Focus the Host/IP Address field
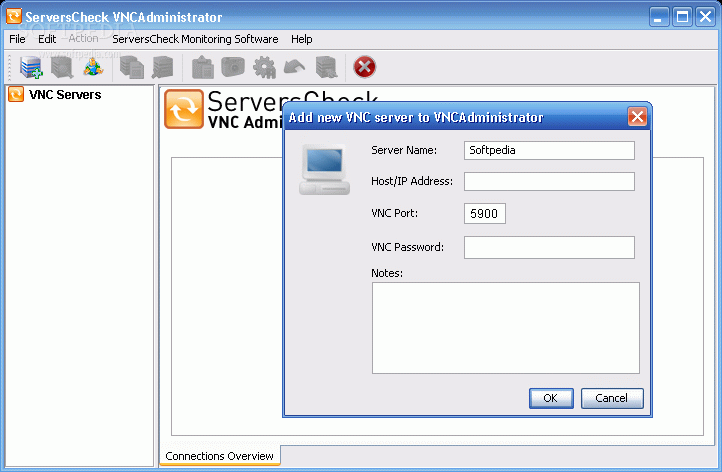This screenshot has height=472, width=722. point(549,181)
